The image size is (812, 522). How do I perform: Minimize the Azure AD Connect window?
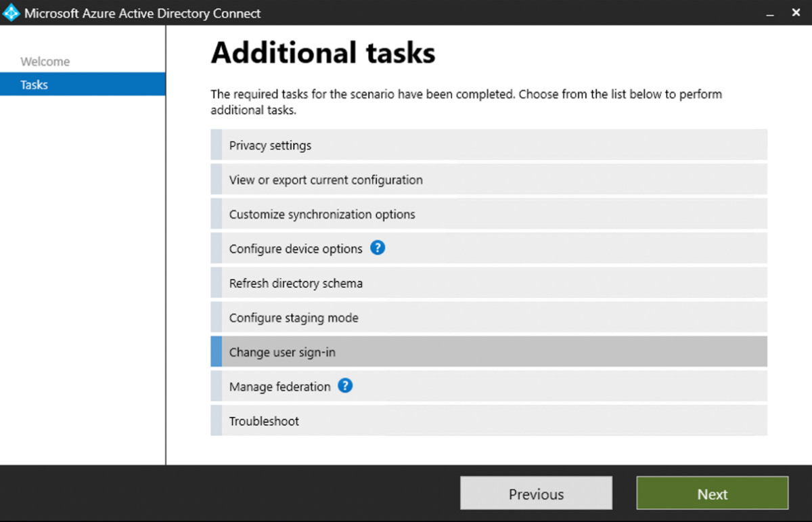click(770, 14)
